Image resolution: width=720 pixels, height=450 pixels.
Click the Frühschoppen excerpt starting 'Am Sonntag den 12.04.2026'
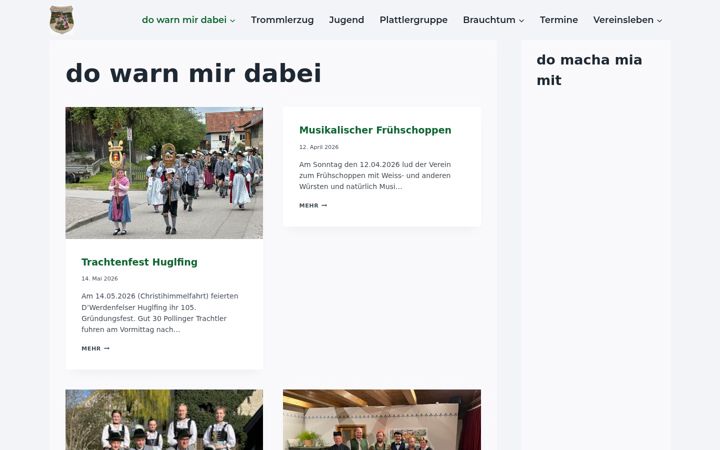(x=375, y=175)
